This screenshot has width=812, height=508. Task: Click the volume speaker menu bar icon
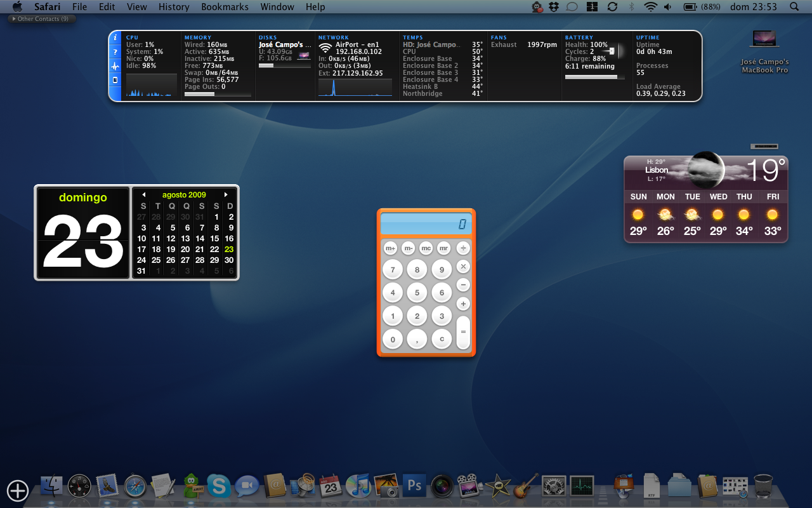(668, 7)
